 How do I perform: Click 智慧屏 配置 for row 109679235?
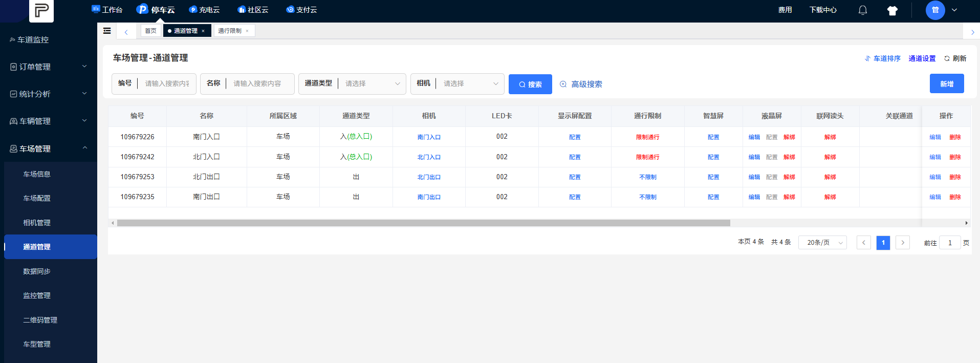click(713, 197)
